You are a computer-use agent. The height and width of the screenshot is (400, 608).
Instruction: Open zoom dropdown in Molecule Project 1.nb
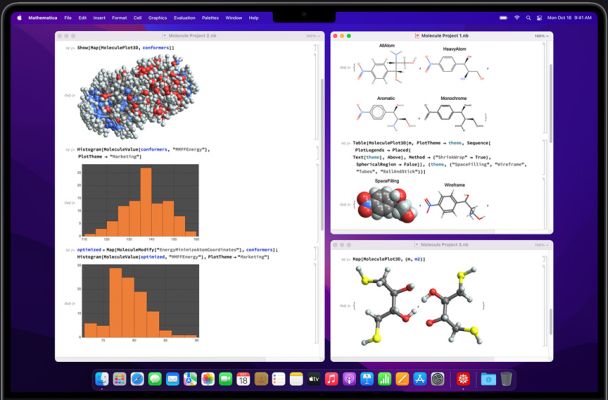(x=540, y=35)
